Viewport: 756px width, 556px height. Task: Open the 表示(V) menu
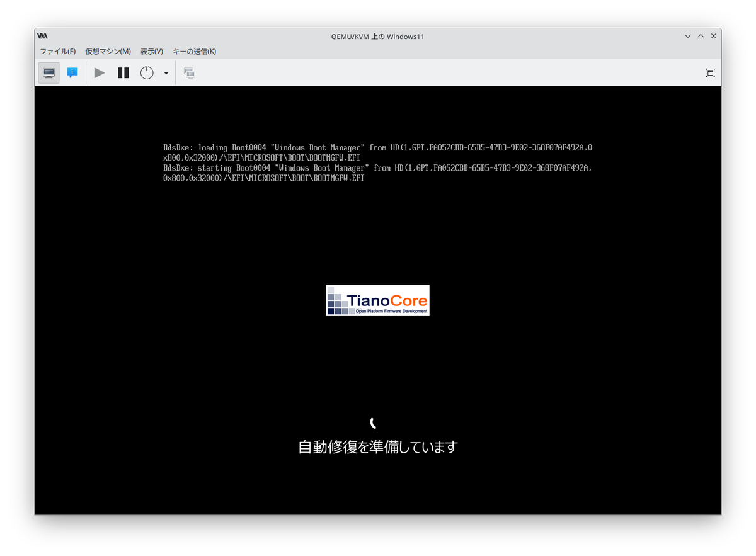[x=152, y=52]
